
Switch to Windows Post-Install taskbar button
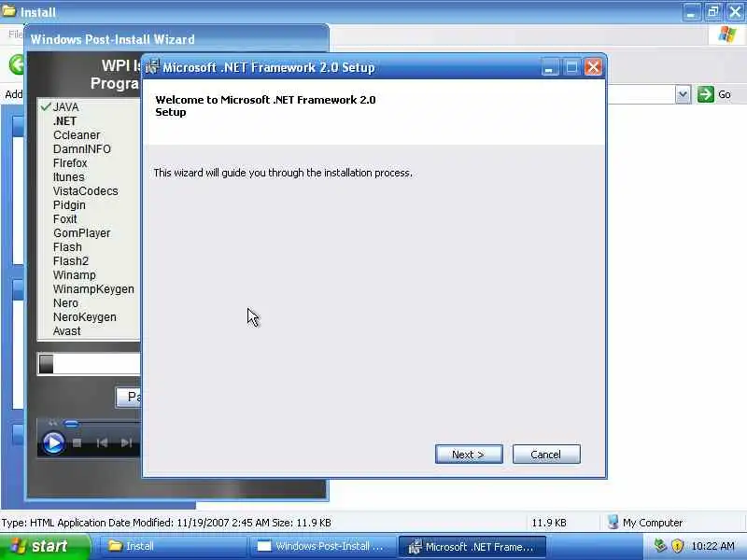(323, 546)
